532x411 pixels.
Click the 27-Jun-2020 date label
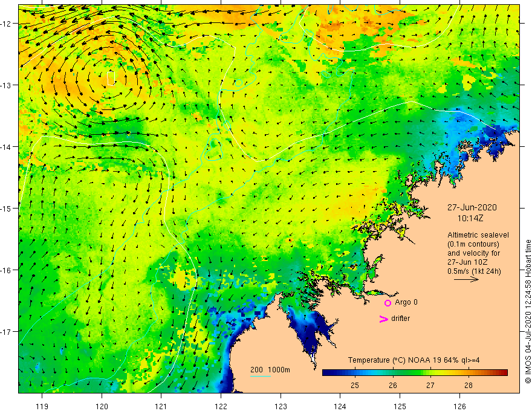click(472, 207)
